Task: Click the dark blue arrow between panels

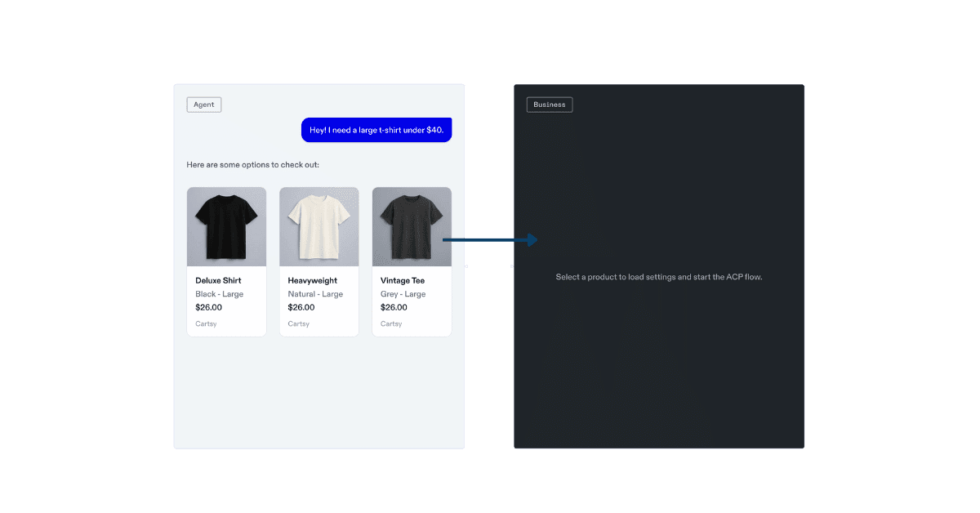Action: (x=490, y=239)
